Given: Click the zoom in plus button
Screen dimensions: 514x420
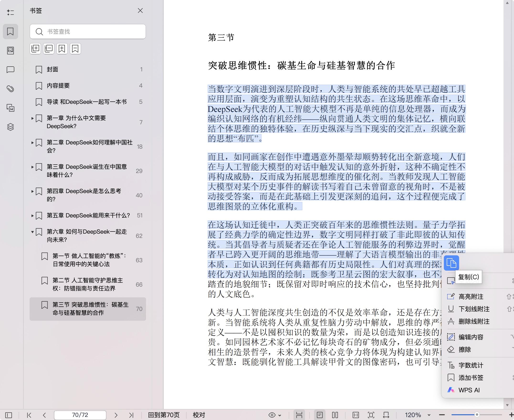Looking at the screenshot, I should coord(511,415).
